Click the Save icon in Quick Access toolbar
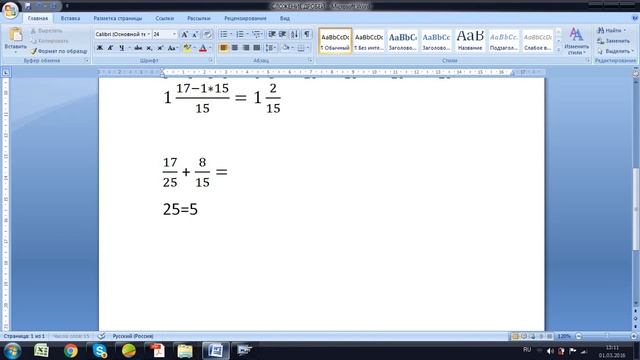Viewport: 640px width, 360px height. coord(28,6)
